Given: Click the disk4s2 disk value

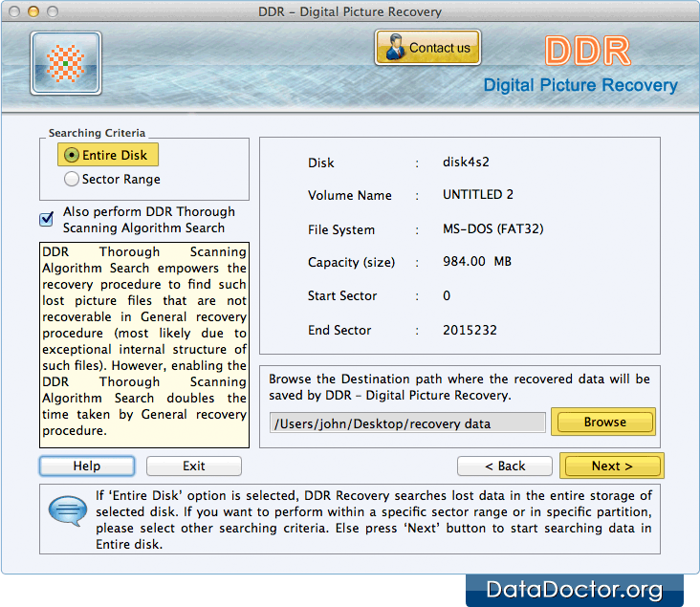Looking at the screenshot, I should (x=466, y=162).
